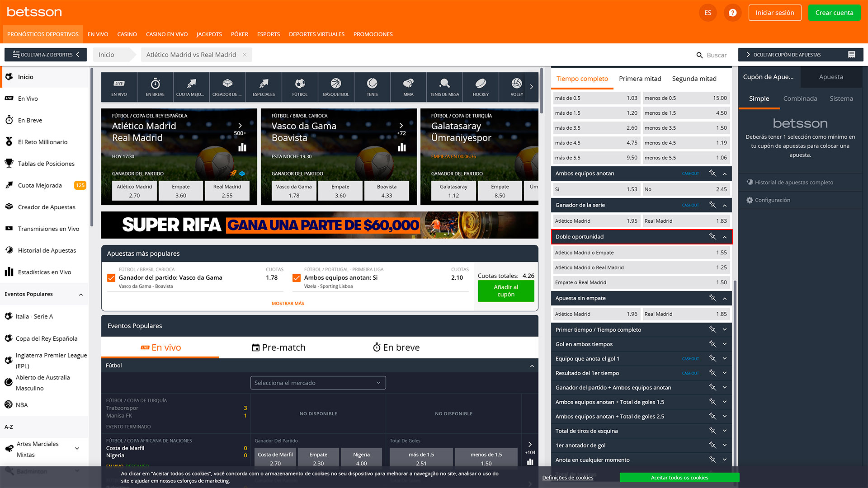Click the SUPER RIFA promotional banner
This screenshot has width=868, height=488.
click(320, 225)
